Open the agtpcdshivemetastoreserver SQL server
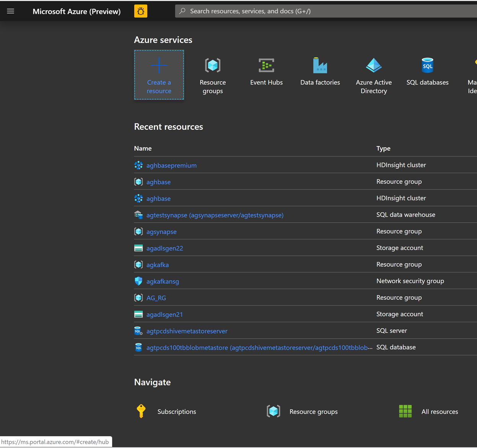 tap(187, 331)
